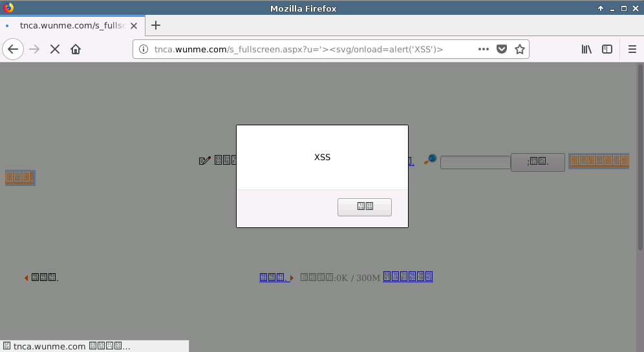Click the address bar URL
The image size is (644, 352).
tap(298, 49)
